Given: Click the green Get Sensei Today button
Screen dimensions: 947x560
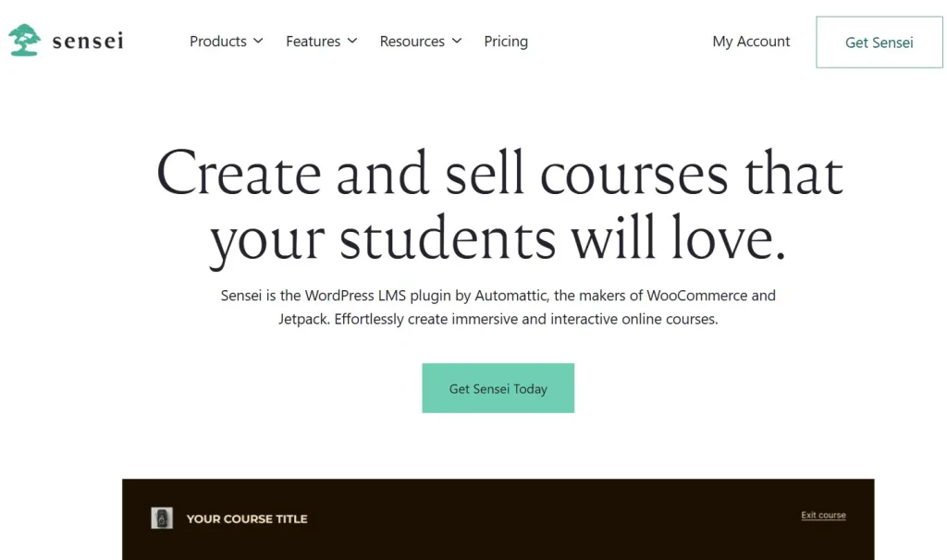Looking at the screenshot, I should tap(498, 388).
